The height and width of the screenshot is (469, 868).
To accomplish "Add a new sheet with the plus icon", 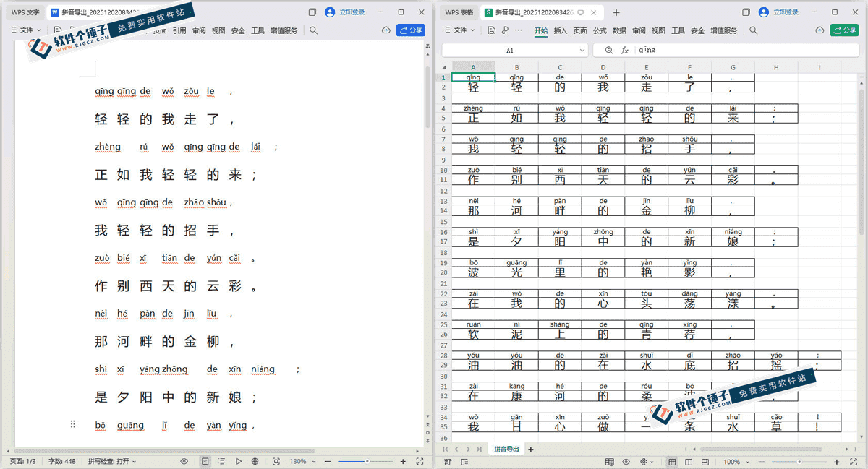I will [530, 449].
